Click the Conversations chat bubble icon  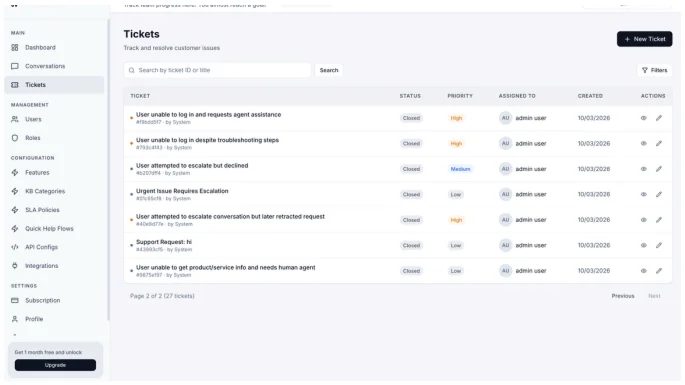(x=15, y=66)
